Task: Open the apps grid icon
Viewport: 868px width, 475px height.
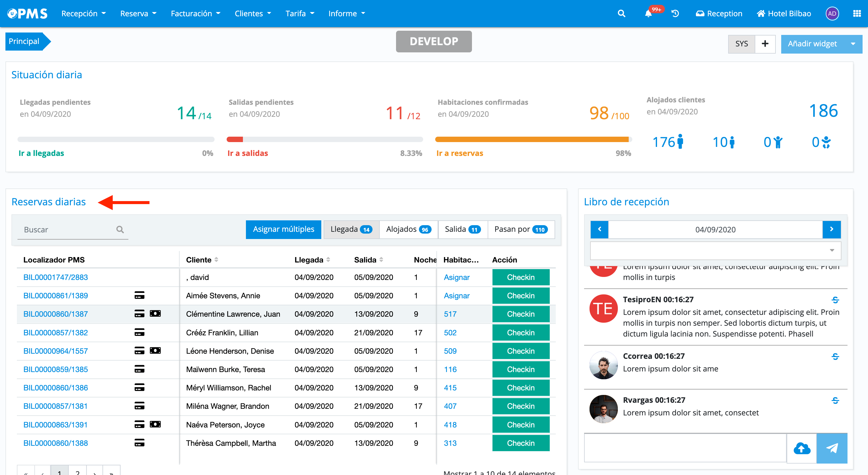Action: (857, 14)
